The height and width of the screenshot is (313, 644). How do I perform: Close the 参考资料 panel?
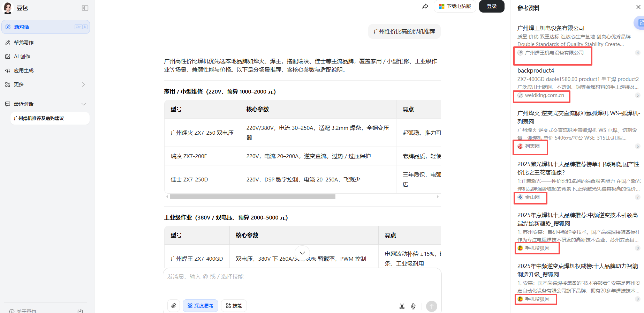click(x=638, y=7)
